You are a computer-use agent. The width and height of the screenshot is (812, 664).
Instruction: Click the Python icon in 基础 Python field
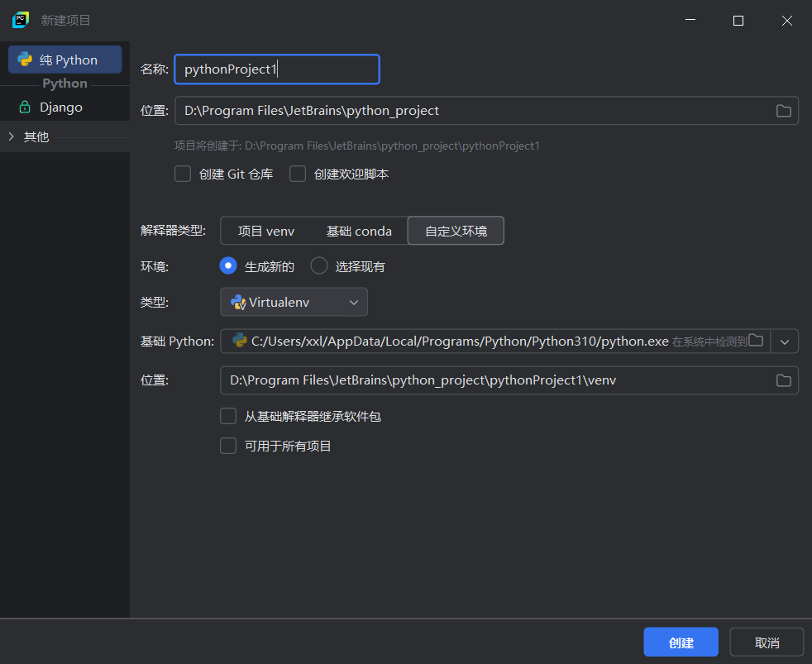(x=240, y=341)
